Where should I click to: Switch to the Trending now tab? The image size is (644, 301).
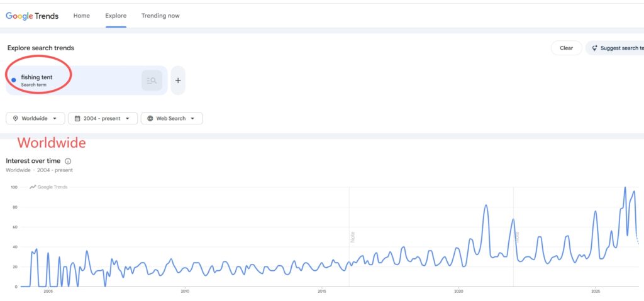[x=160, y=16]
